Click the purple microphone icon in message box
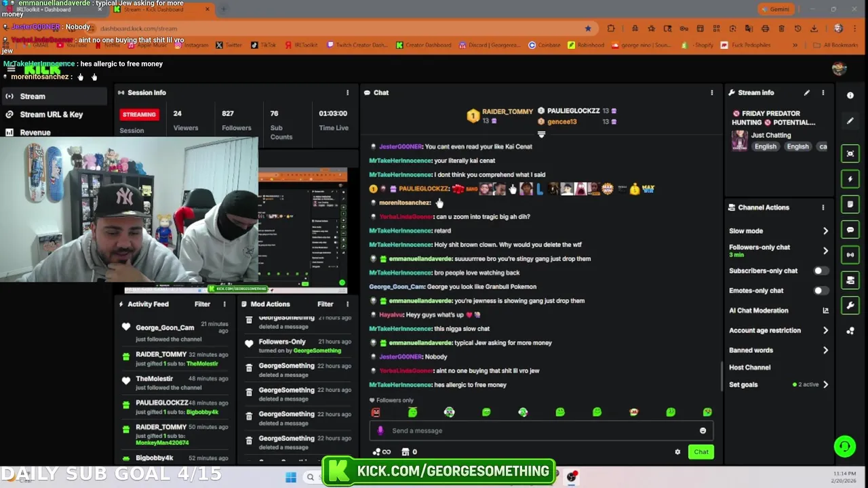The width and height of the screenshot is (868, 488). [x=380, y=430]
